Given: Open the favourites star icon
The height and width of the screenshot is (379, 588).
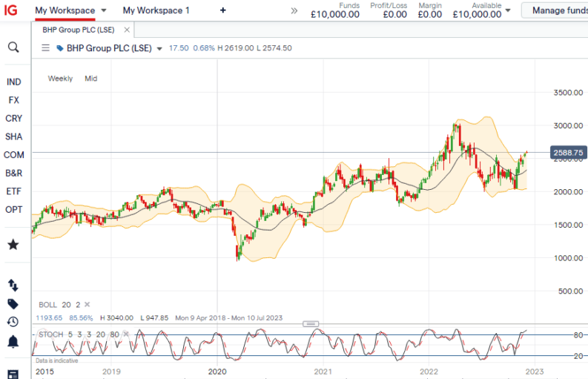Looking at the screenshot, I should point(13,245).
